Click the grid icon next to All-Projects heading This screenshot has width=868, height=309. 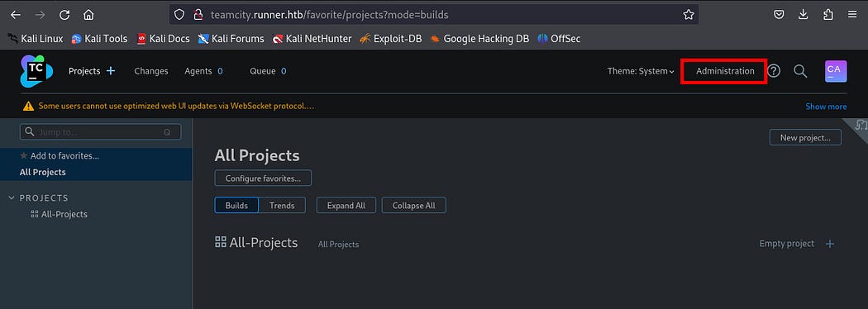pos(221,242)
